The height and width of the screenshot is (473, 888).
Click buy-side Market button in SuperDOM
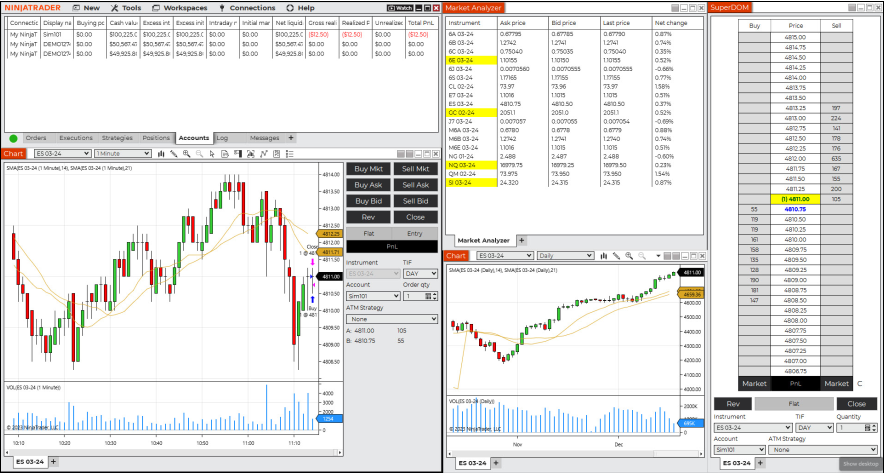point(754,383)
